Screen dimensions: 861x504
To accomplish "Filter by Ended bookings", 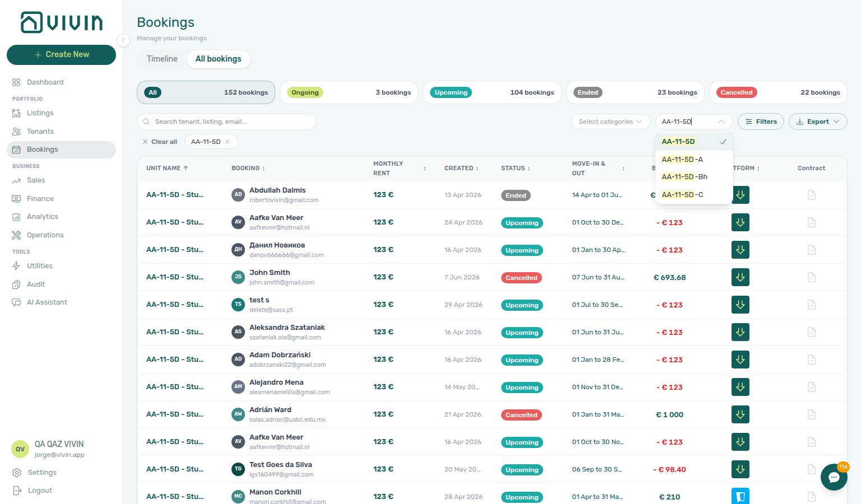I will 635,92.
